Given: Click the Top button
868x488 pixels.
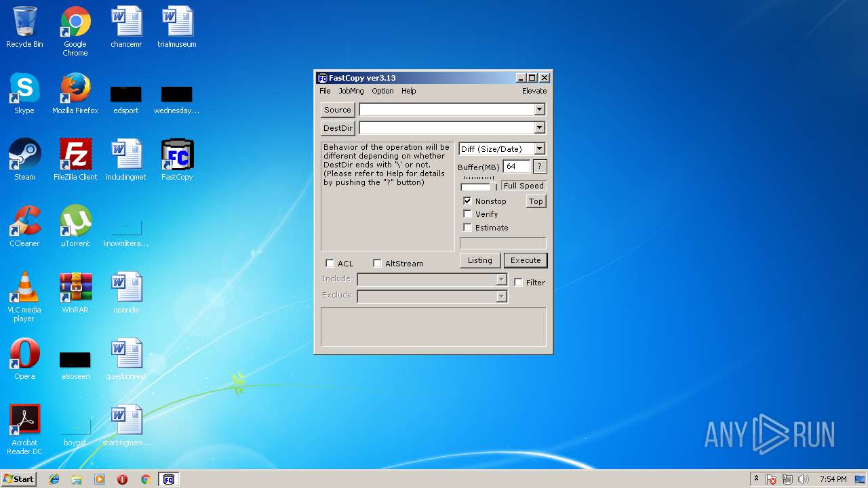Looking at the screenshot, I should 536,201.
